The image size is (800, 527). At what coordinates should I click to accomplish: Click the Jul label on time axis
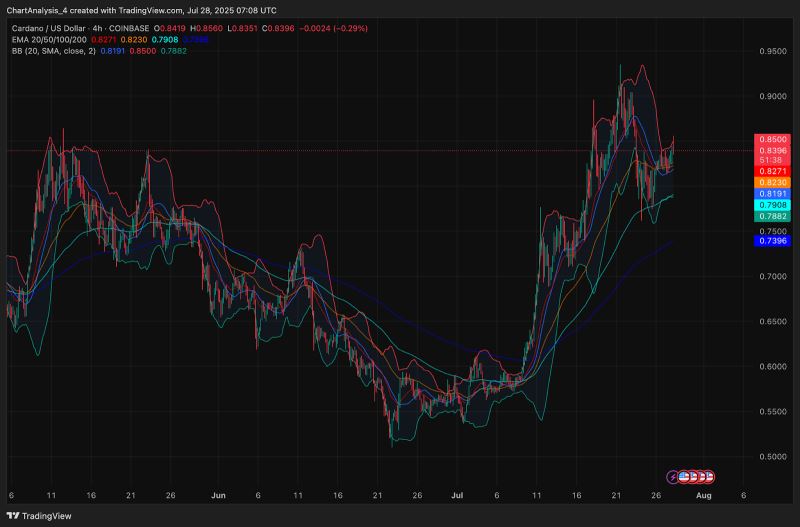point(456,495)
